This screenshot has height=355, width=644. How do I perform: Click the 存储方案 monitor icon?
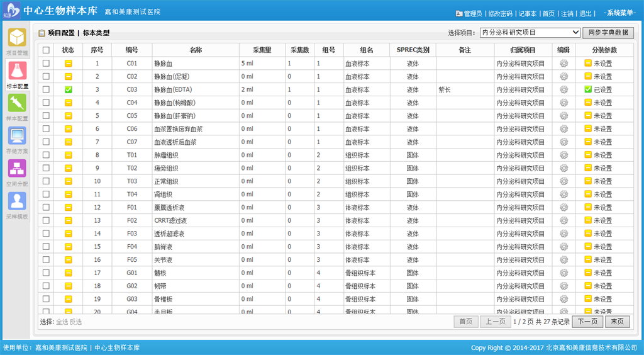pyautogui.click(x=17, y=137)
